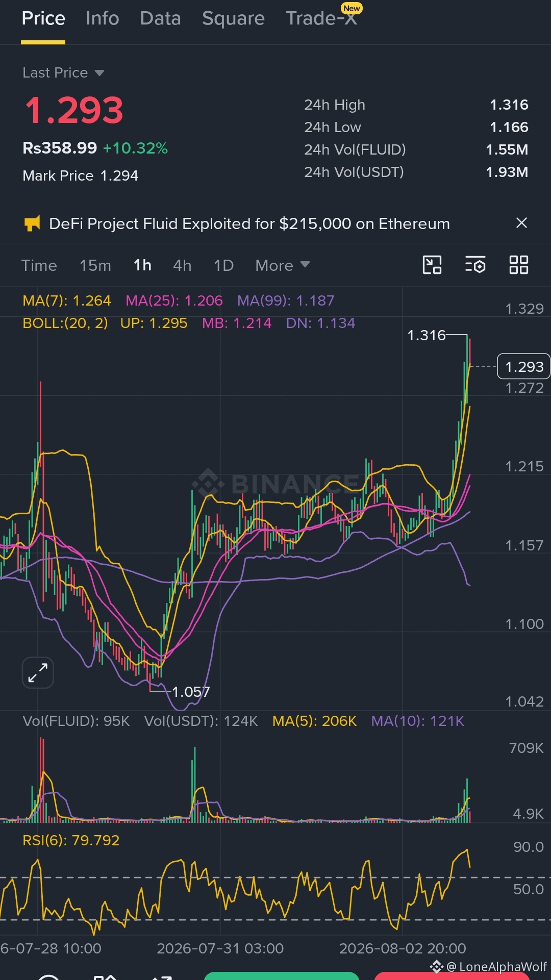Dismiss the news banner with X
The image size is (551, 980).
tap(521, 223)
